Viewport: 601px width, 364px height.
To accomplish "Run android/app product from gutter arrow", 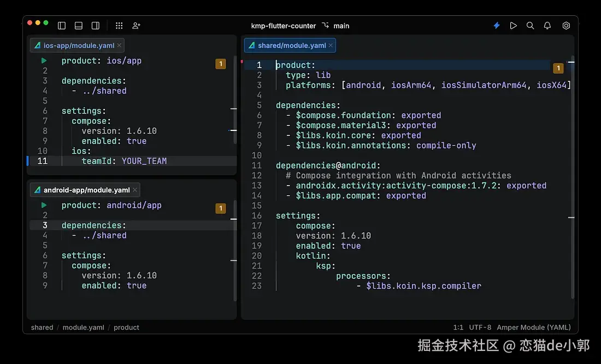I will point(44,205).
